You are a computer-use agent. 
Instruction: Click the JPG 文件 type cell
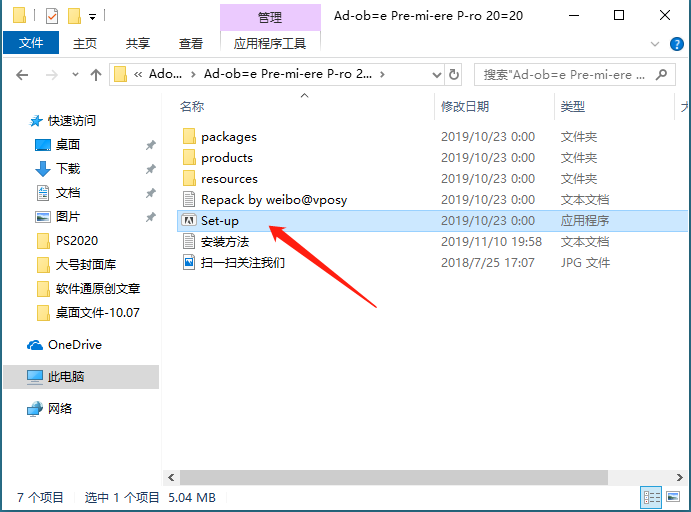[585, 263]
